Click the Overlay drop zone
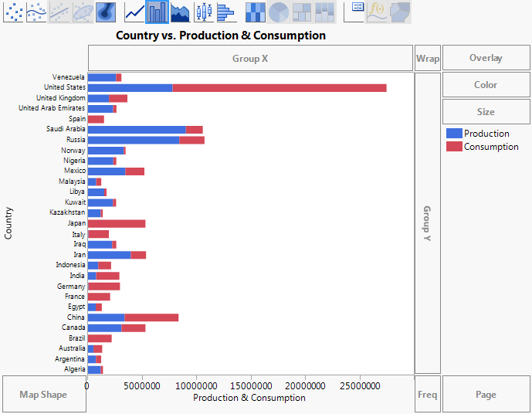The width and height of the screenshot is (532, 414). pos(486,58)
